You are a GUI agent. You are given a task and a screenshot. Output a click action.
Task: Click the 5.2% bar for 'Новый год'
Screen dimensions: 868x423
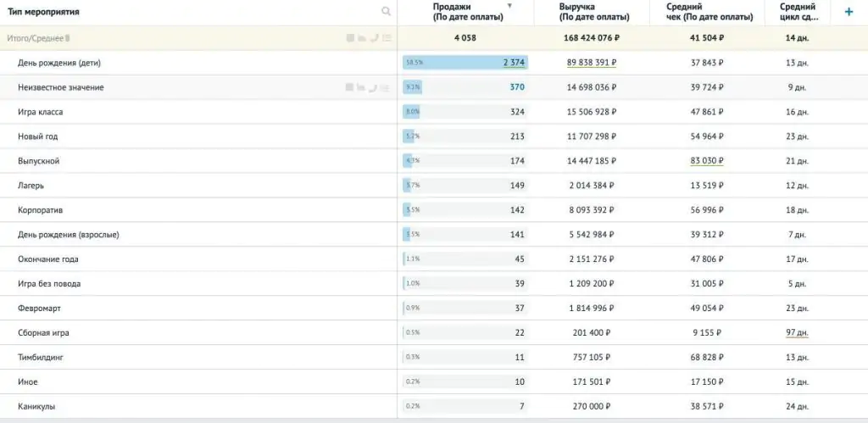pos(409,136)
